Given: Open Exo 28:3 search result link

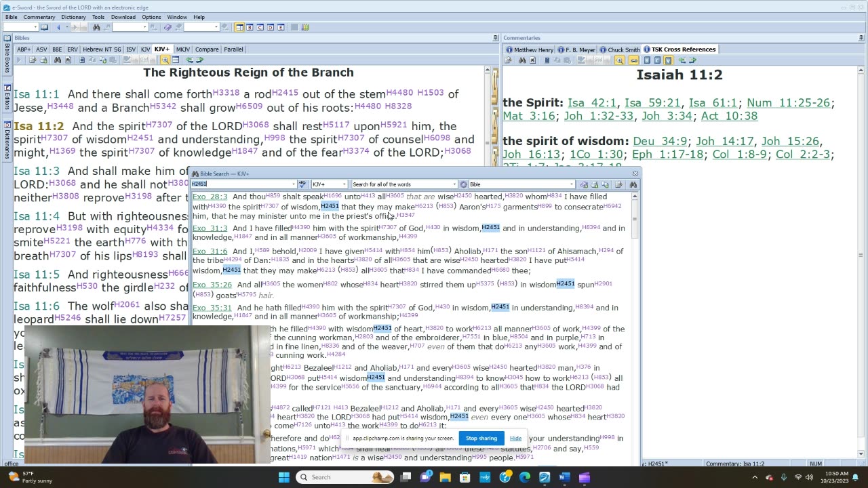Looking at the screenshot, I should coord(210,197).
